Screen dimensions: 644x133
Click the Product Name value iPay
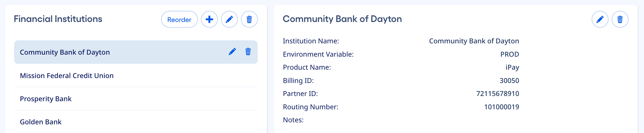[512, 67]
